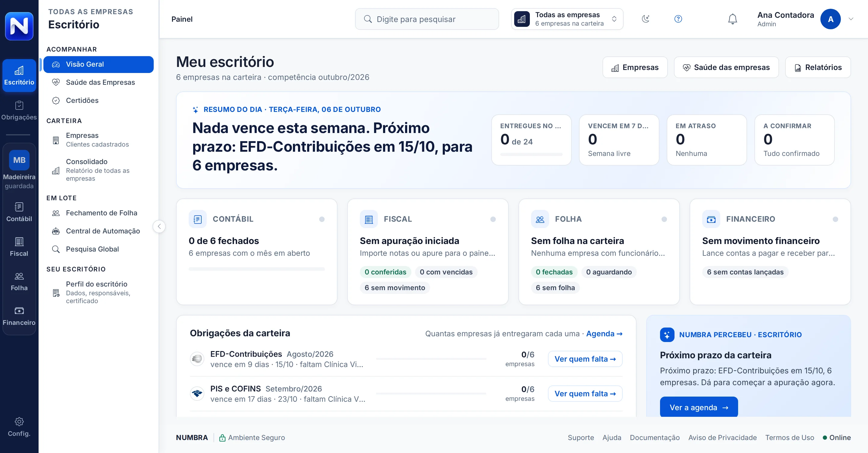Viewport: 868px width, 453px height.
Task: Click Ver quem falta for EFD-Contribuições
Action: point(585,359)
